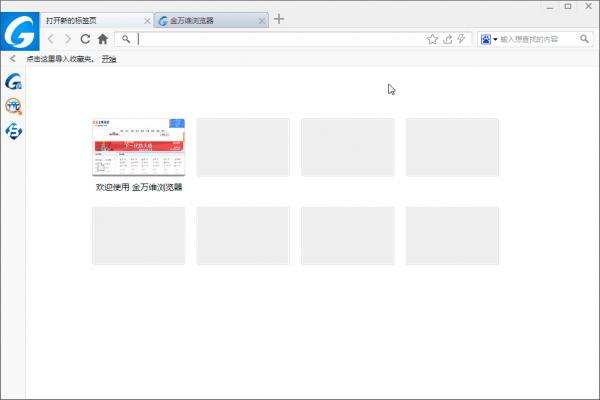Click the large browser G logo
The width and height of the screenshot is (600, 400).
coord(20,31)
